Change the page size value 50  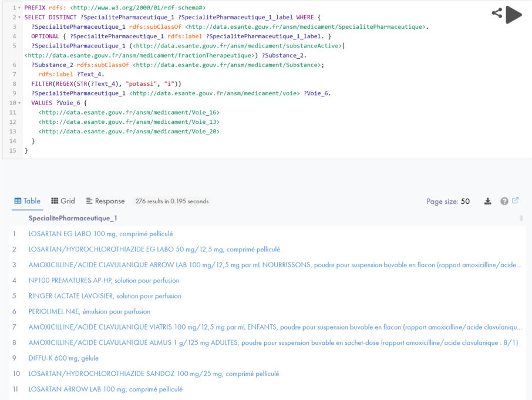[465, 201]
